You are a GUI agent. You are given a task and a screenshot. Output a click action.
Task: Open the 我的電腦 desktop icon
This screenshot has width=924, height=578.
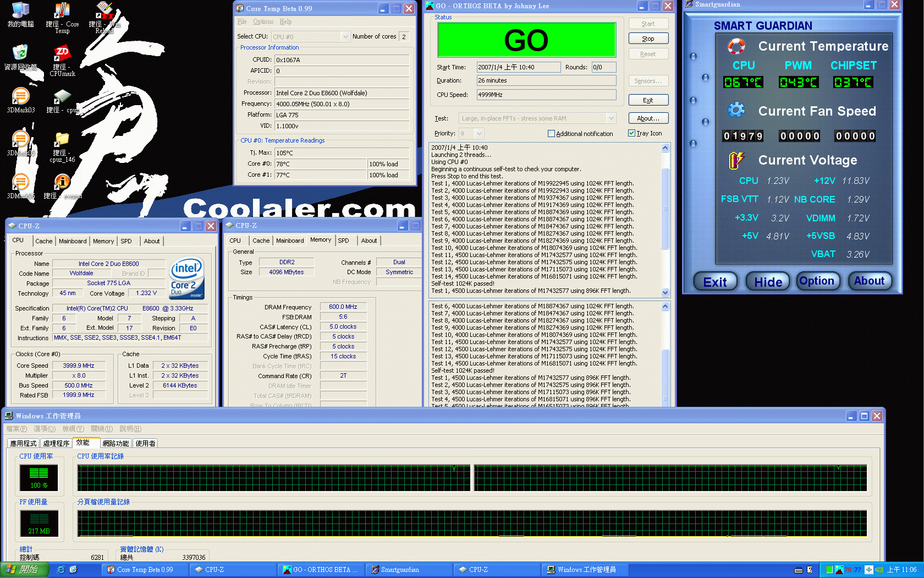(x=20, y=15)
